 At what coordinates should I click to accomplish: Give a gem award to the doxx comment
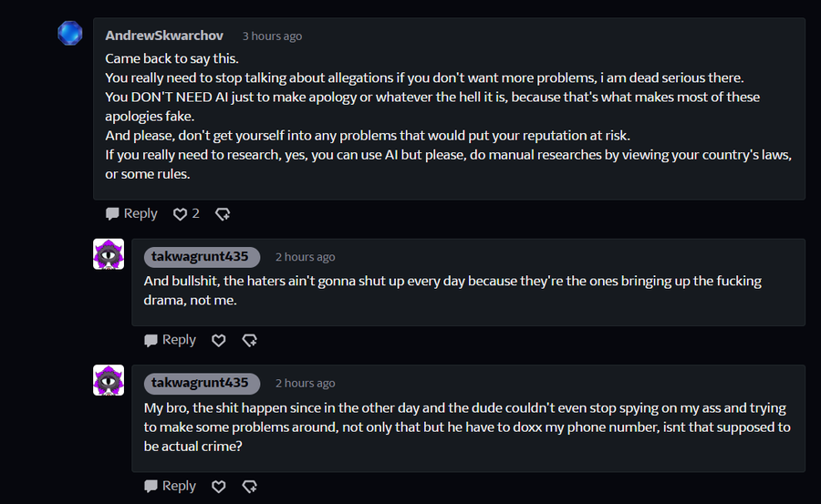249,487
